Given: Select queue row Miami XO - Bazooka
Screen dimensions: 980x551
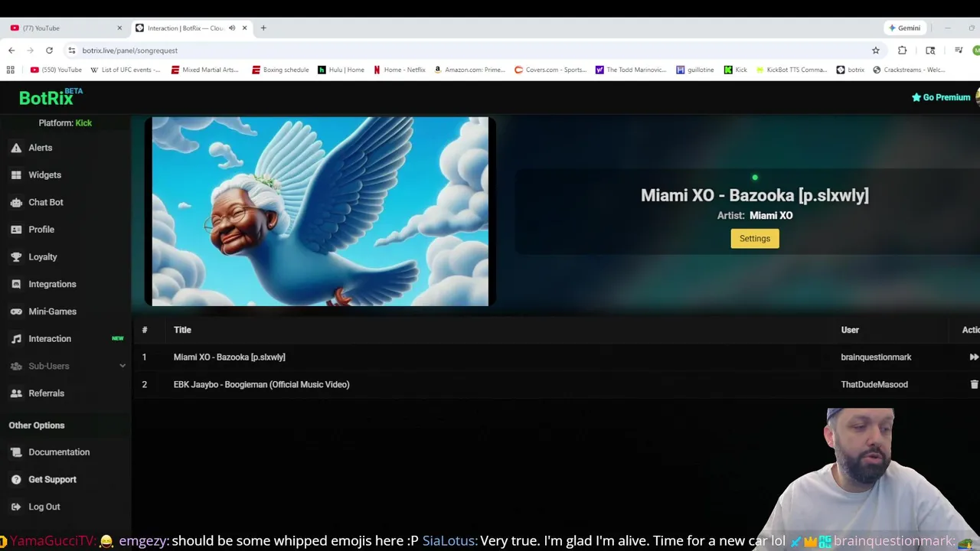Looking at the screenshot, I should point(229,357).
